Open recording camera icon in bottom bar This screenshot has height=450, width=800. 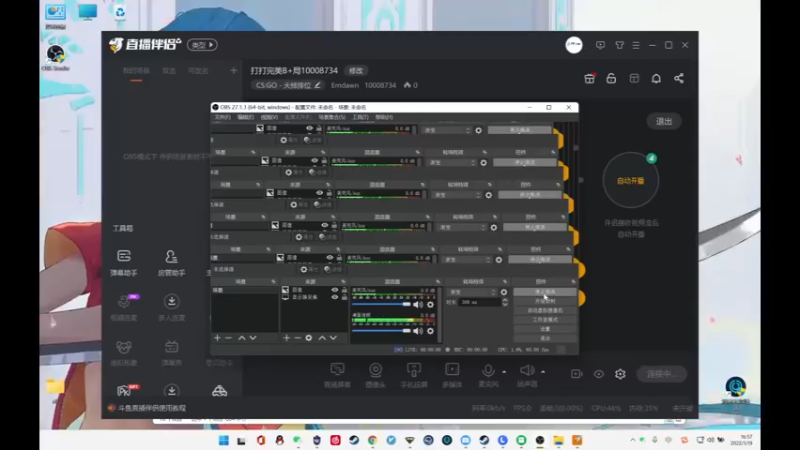pyautogui.click(x=577, y=374)
